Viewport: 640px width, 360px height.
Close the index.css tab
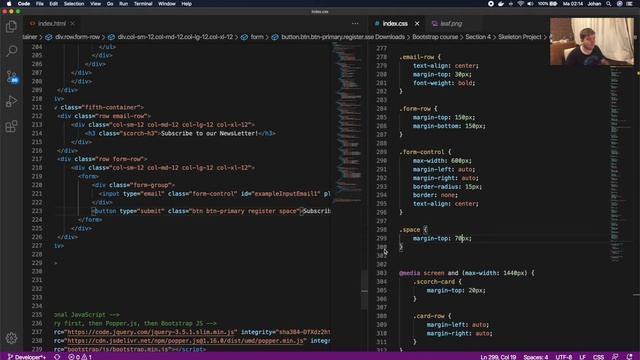tap(417, 24)
